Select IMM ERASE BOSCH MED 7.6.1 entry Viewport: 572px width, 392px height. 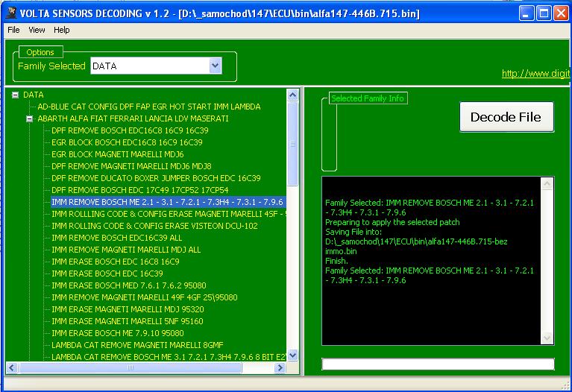[x=128, y=285]
